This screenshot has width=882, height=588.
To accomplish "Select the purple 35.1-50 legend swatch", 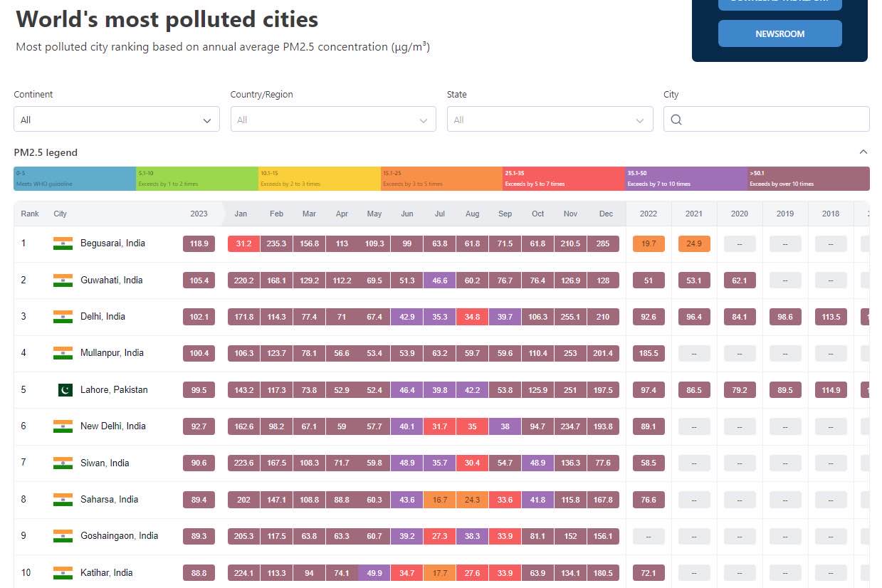I will tap(686, 179).
